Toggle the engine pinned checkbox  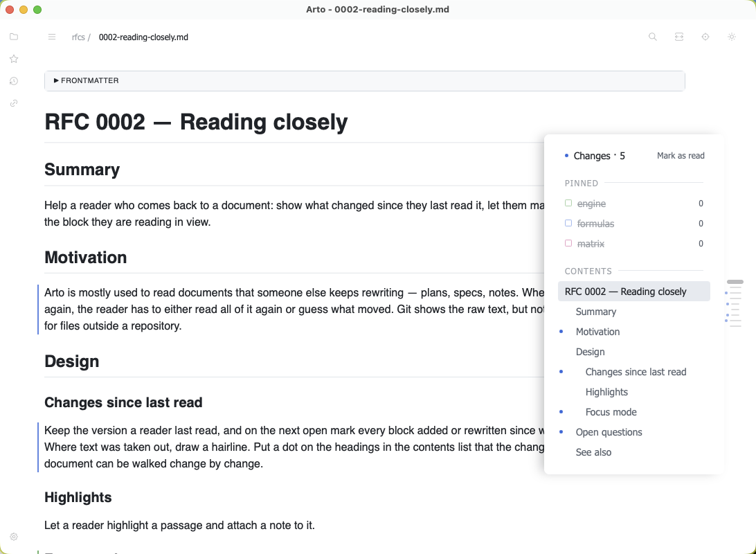click(568, 204)
